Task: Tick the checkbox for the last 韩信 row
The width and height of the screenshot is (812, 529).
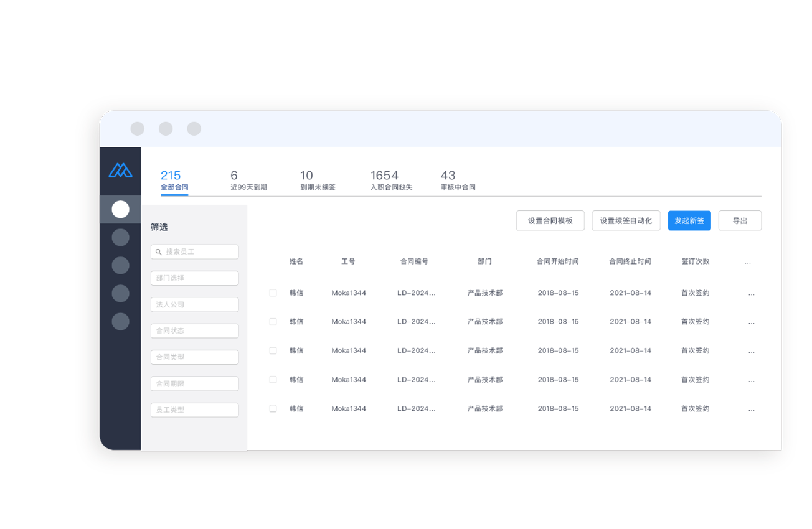Action: [x=273, y=408]
